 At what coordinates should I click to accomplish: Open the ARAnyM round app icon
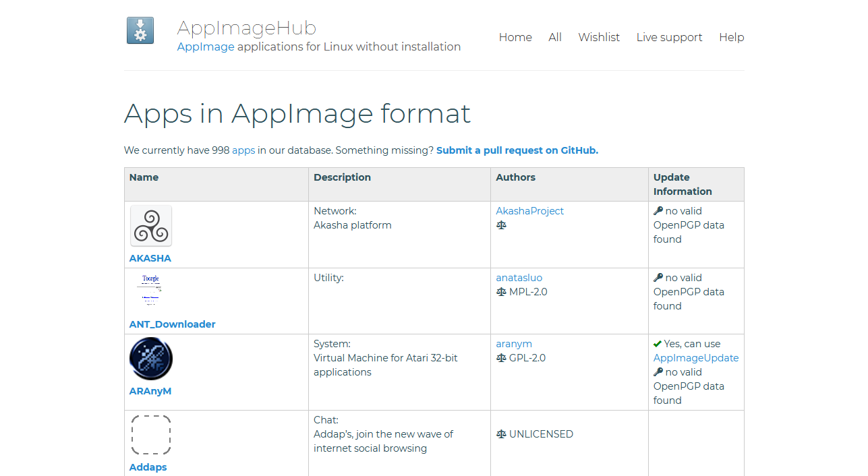pyautogui.click(x=151, y=359)
